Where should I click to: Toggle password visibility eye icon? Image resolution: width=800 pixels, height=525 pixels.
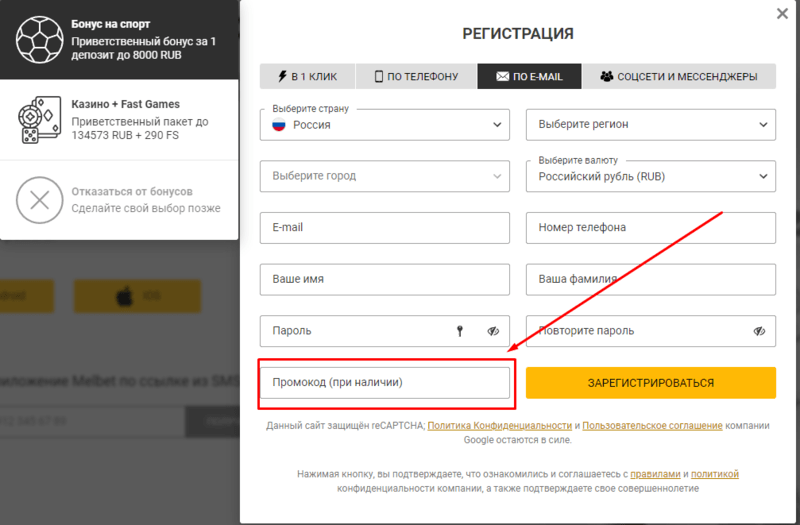493,331
